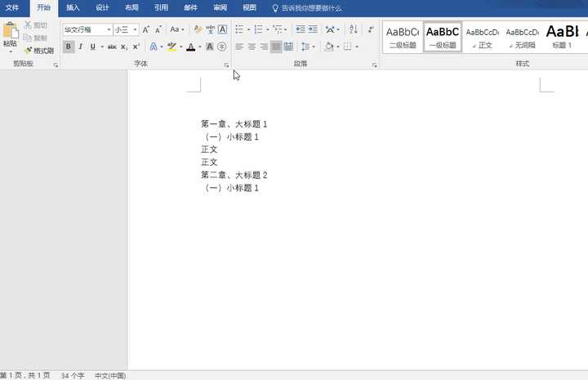This screenshot has height=380, width=588.
Task: Open the File (文件) tab
Action: [x=12, y=8]
